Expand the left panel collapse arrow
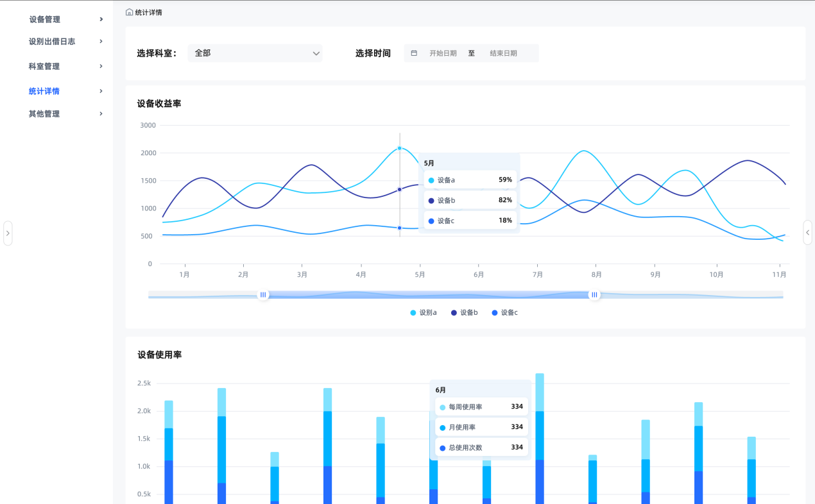The height and width of the screenshot is (504, 815). [8, 233]
